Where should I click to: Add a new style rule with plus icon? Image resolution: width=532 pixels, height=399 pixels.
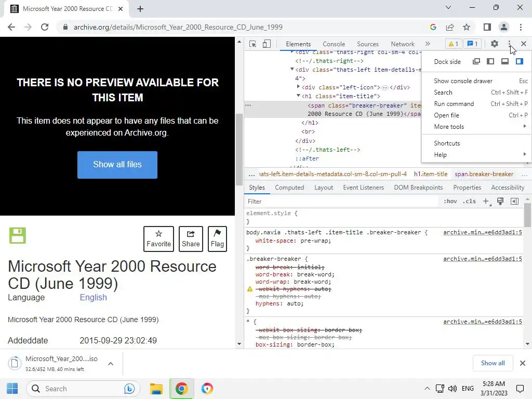pyautogui.click(x=486, y=201)
